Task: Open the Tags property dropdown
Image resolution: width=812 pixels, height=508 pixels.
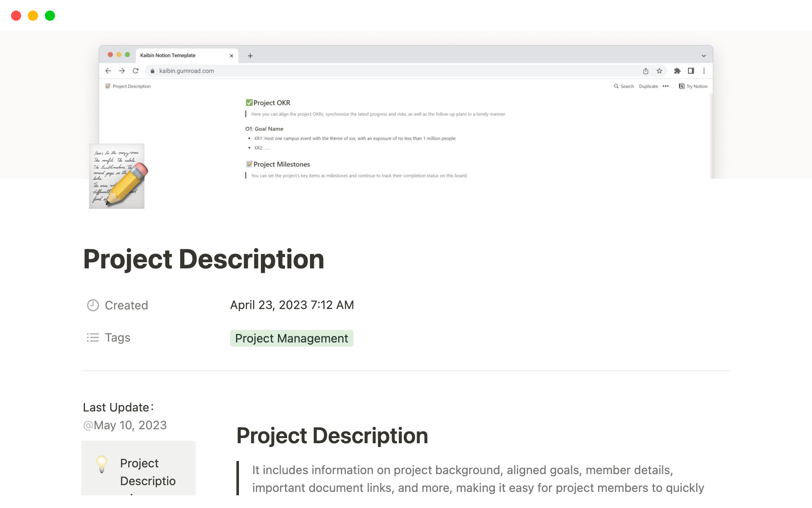Action: (292, 338)
